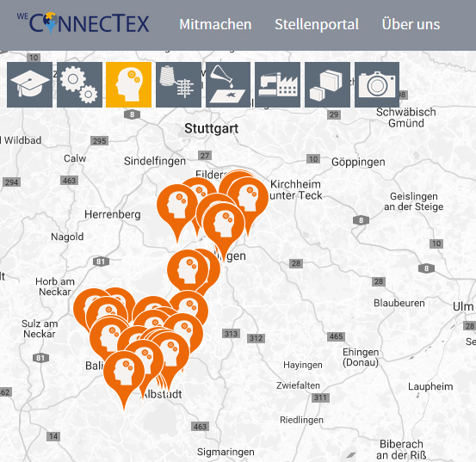The image size is (476, 462).
Task: Click the Stuttgart city label on map
Action: 211,128
